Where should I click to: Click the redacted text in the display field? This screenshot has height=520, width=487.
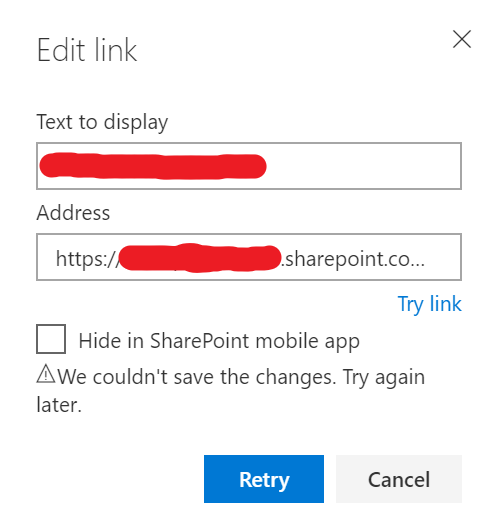(x=153, y=166)
